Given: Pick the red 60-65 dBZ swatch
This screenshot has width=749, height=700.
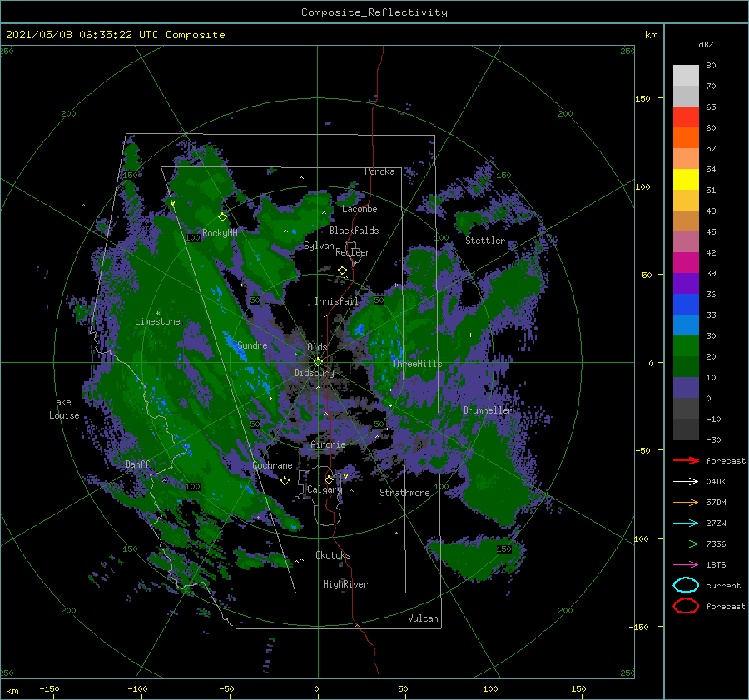Looking at the screenshot, I should click(686, 117).
